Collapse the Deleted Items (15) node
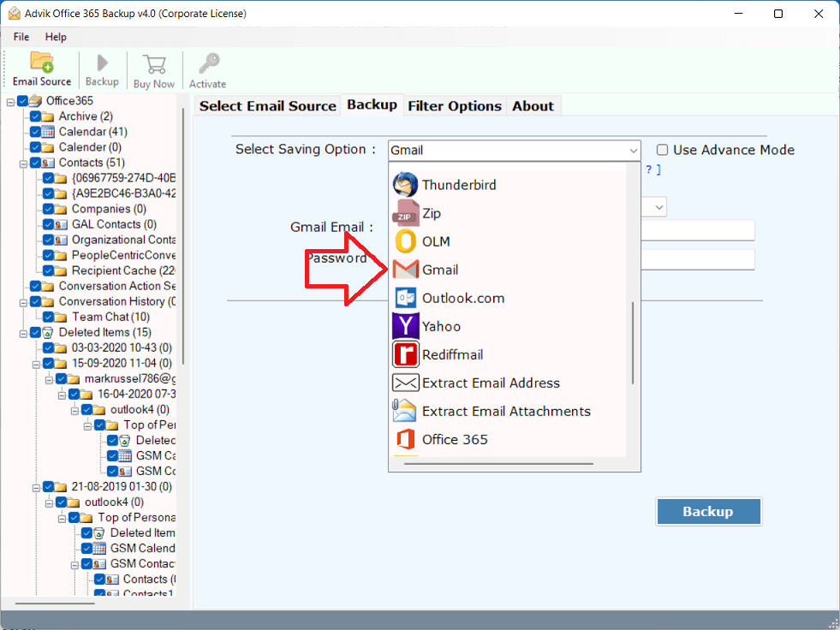 point(23,333)
